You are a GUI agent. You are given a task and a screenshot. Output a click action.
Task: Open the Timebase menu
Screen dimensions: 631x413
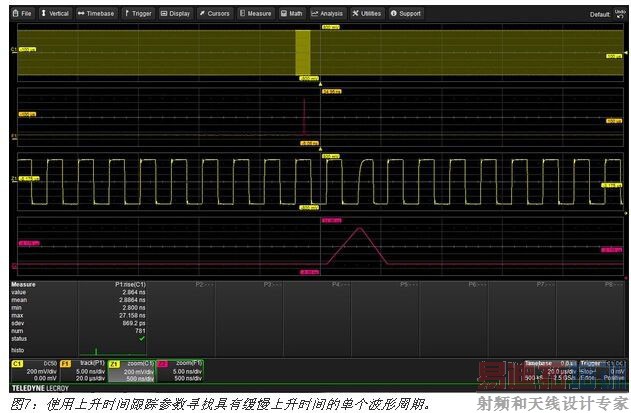(x=96, y=13)
